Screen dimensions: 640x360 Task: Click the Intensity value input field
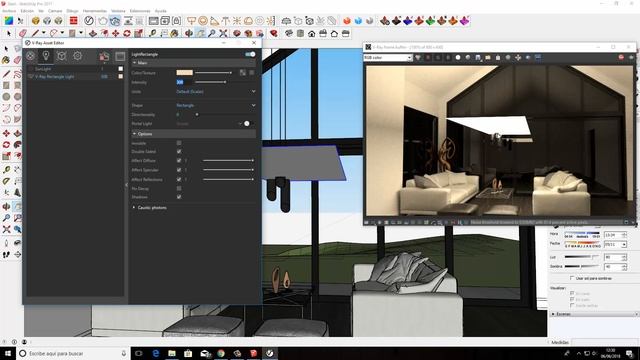tap(184, 82)
